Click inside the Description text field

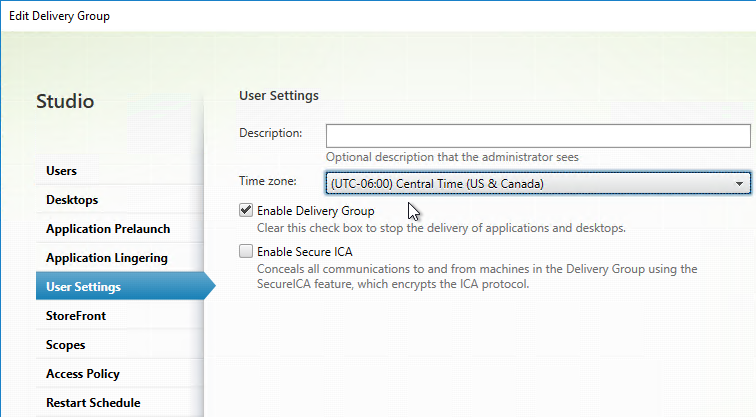537,135
